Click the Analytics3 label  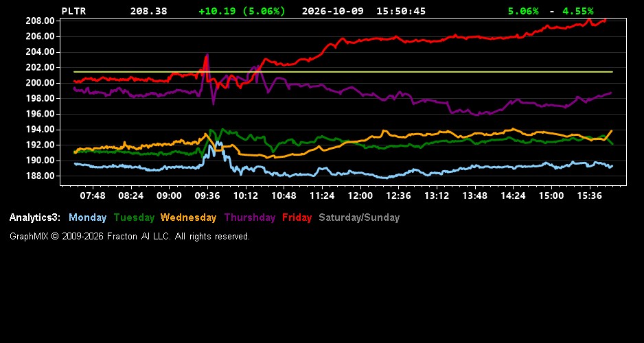[x=35, y=217]
